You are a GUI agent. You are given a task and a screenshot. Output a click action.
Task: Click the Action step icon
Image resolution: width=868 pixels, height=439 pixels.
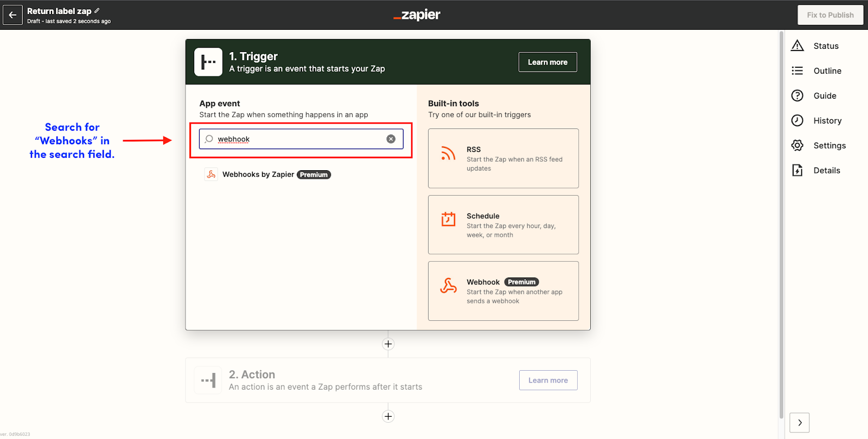[208, 380]
